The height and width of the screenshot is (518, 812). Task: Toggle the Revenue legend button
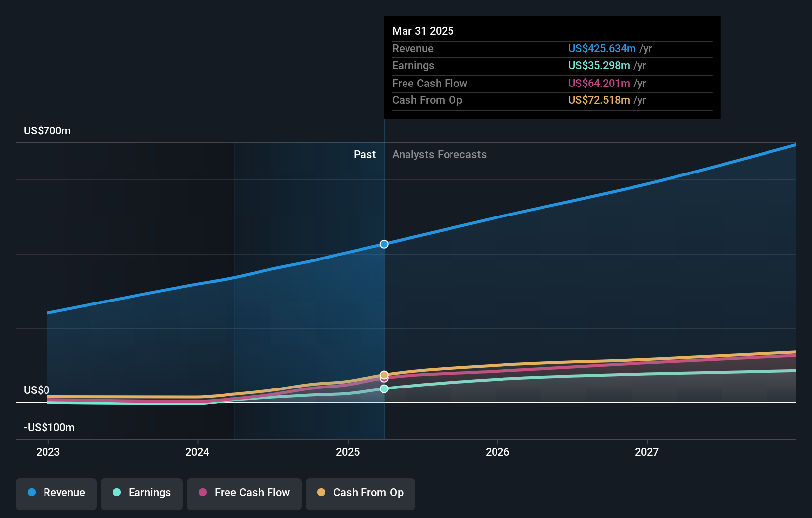coord(56,494)
